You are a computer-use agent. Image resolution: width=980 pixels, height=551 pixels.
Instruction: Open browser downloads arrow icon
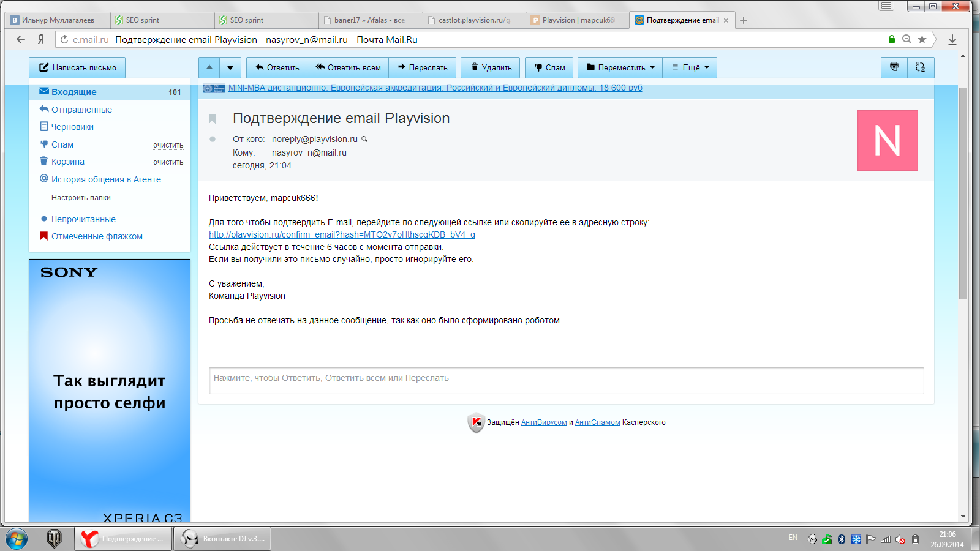tap(952, 39)
